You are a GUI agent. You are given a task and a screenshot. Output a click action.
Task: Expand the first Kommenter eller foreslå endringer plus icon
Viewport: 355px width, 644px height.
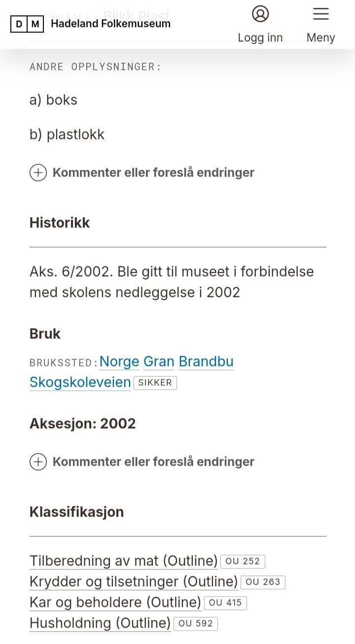click(x=38, y=173)
